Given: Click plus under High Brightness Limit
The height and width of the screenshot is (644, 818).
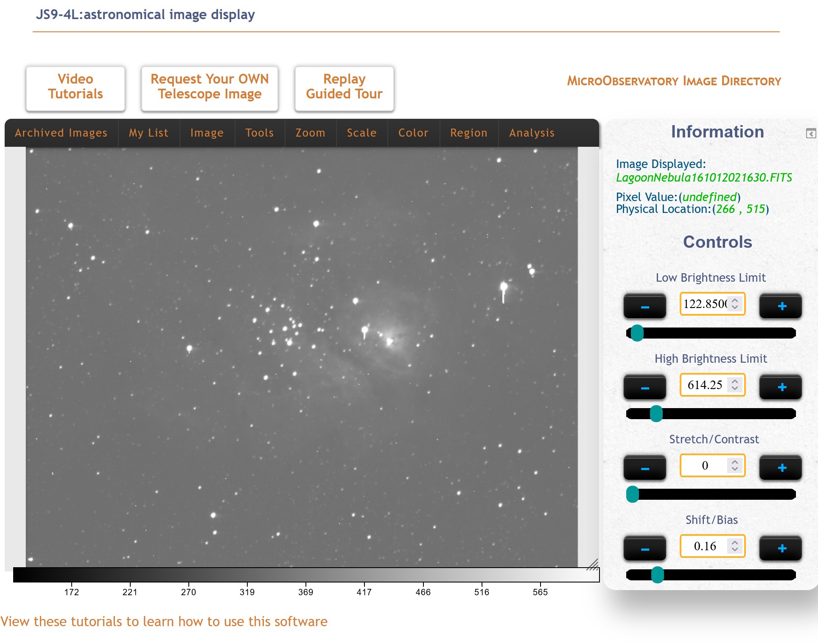Looking at the screenshot, I should tap(780, 386).
